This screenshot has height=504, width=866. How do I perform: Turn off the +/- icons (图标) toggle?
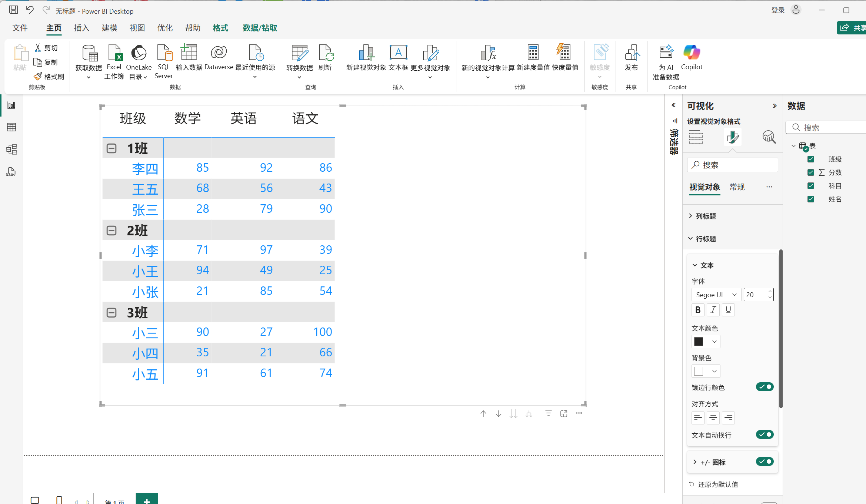click(765, 461)
